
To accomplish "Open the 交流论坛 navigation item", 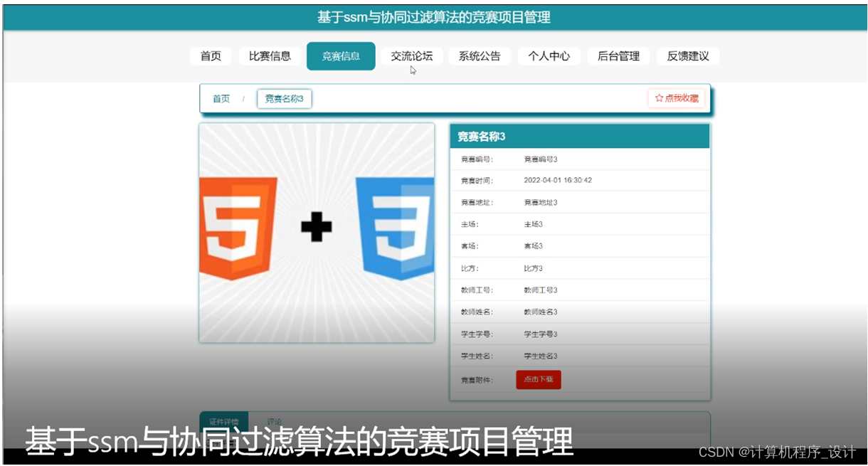I will click(412, 56).
